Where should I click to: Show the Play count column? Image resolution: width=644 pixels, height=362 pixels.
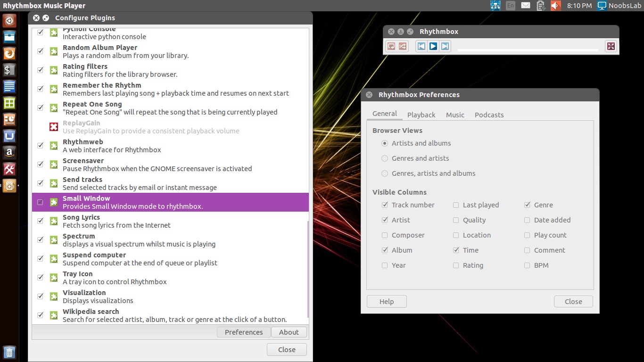(x=527, y=235)
